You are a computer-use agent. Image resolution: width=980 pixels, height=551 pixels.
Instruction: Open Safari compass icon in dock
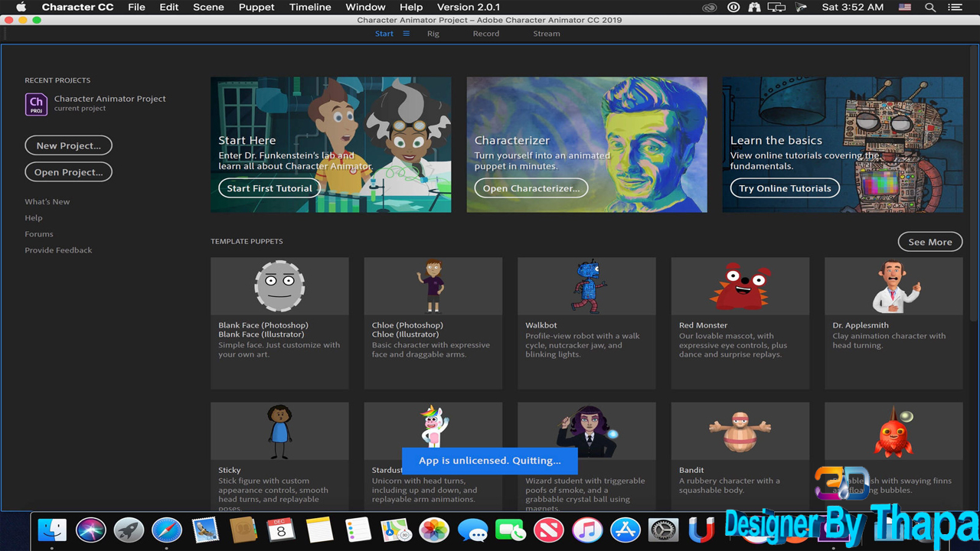(167, 530)
